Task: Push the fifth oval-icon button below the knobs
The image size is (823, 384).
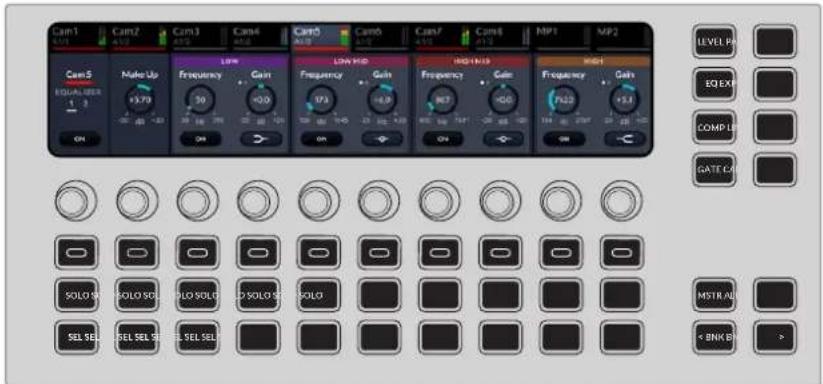Action: pos(319,252)
